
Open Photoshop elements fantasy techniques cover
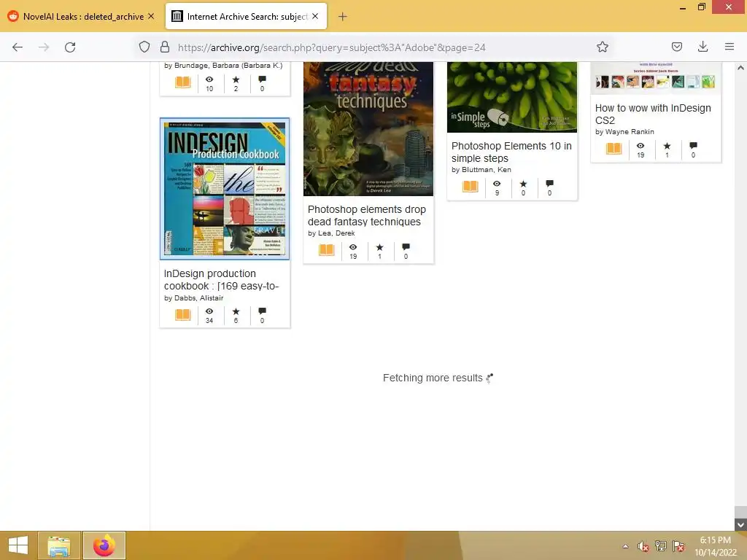(x=368, y=128)
